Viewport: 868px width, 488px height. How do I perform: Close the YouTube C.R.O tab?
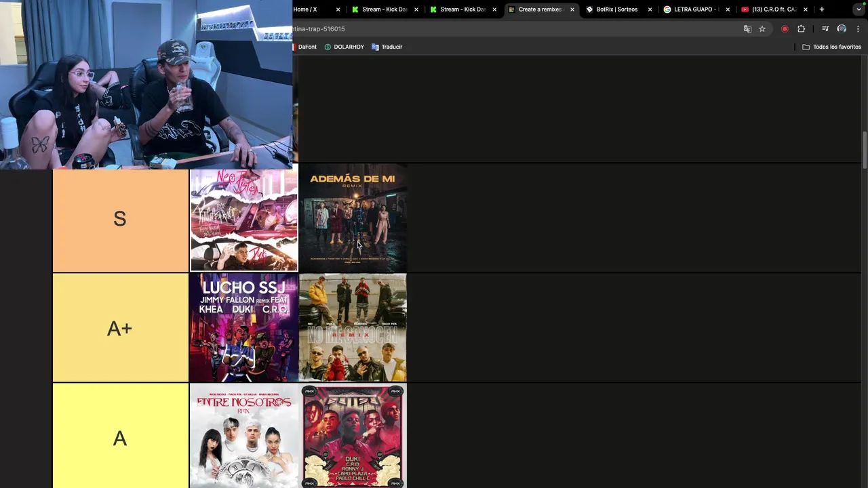click(806, 9)
